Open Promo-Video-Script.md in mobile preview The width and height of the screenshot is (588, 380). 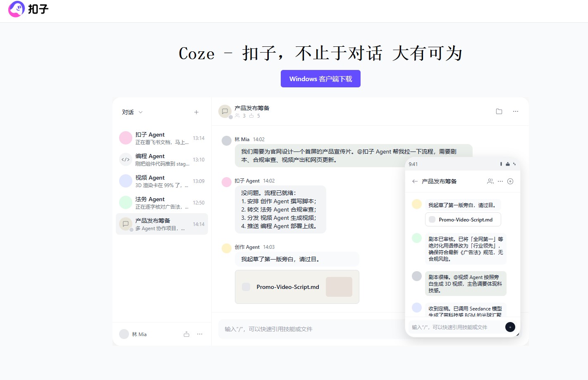pos(463,220)
